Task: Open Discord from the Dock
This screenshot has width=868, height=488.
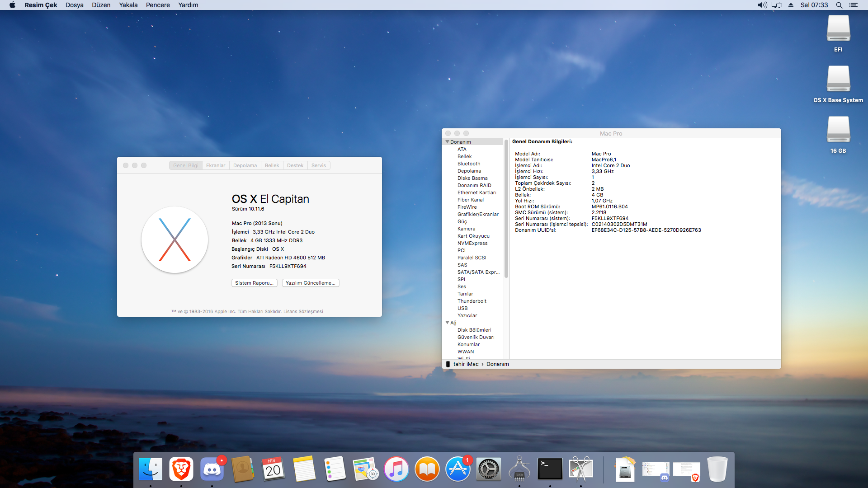Action: click(x=212, y=469)
